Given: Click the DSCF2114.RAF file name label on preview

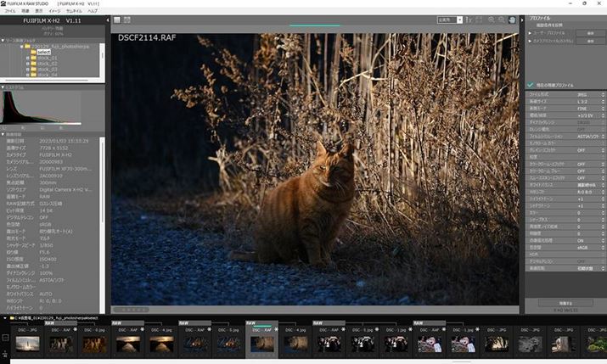Looking at the screenshot, I should point(147,37).
